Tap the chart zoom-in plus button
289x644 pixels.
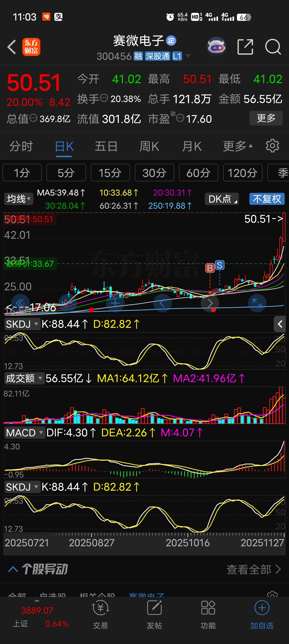[115, 303]
